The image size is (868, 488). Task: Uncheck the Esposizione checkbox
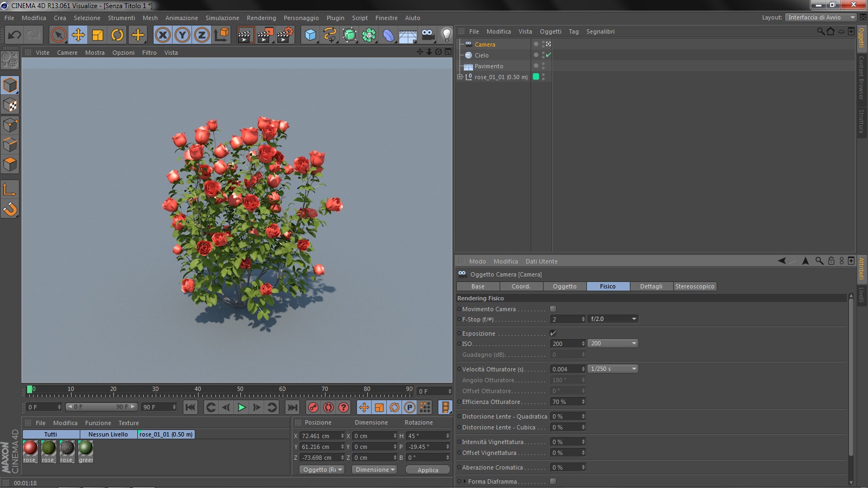553,333
